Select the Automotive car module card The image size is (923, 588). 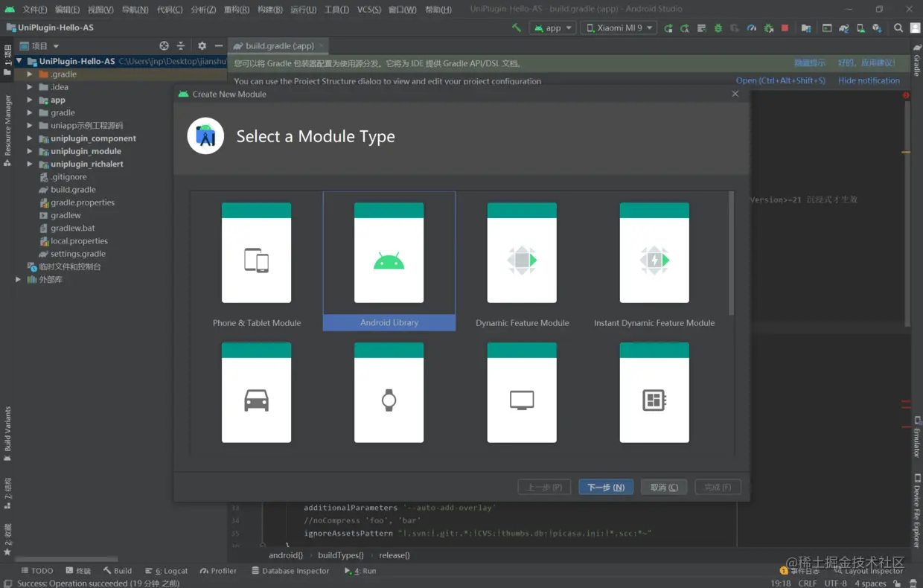(x=257, y=393)
